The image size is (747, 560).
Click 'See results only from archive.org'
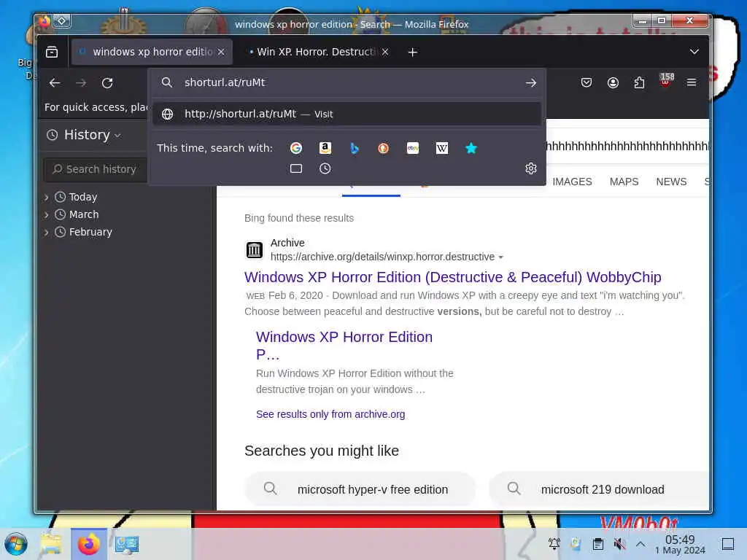click(x=330, y=414)
